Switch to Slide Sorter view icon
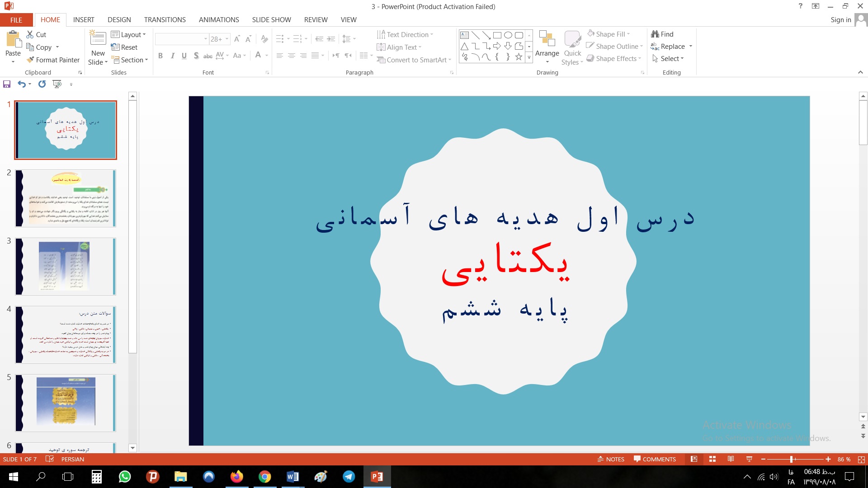Viewport: 868px width, 488px height. pyautogui.click(x=712, y=459)
